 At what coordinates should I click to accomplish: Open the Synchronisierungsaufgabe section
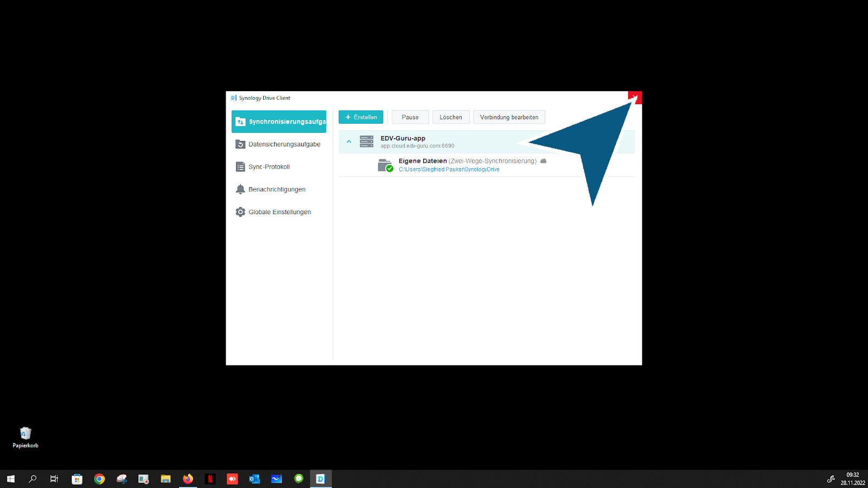(x=279, y=121)
